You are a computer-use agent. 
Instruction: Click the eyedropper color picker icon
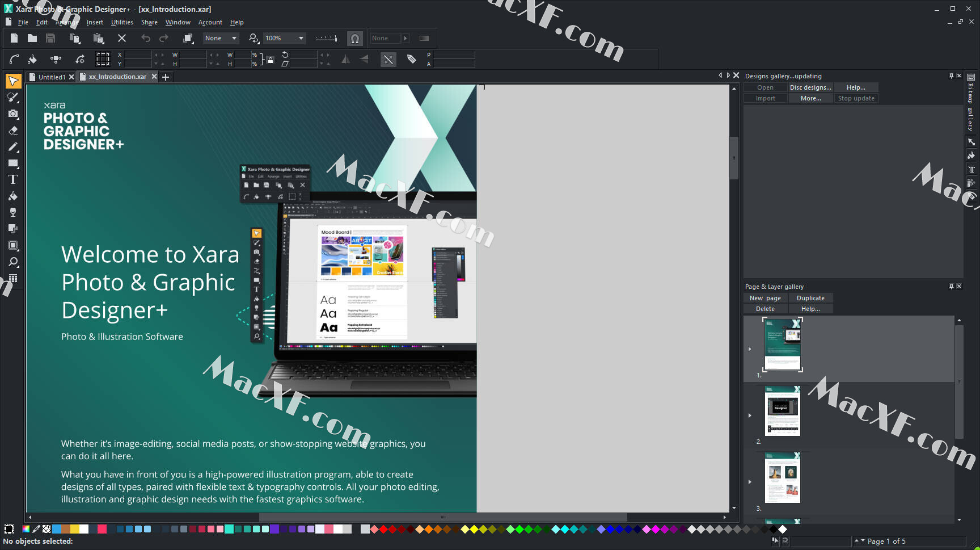point(36,529)
